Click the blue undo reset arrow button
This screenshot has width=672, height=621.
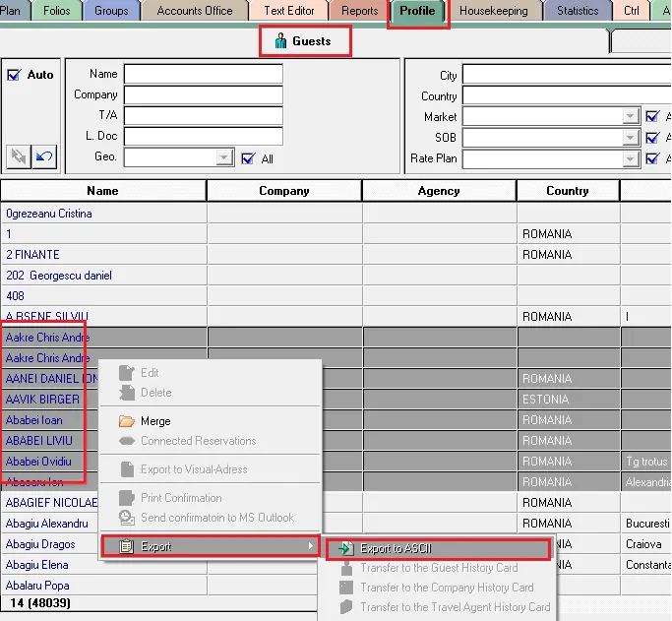(x=44, y=156)
